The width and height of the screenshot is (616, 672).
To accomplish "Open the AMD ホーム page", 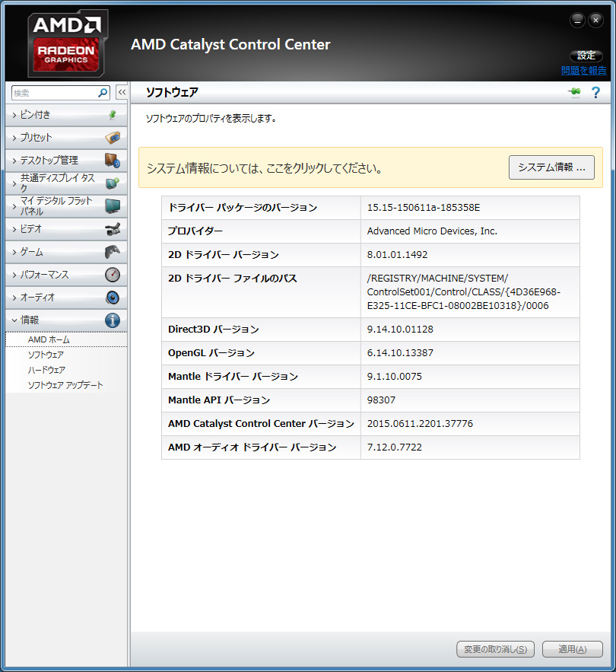I will 49,339.
